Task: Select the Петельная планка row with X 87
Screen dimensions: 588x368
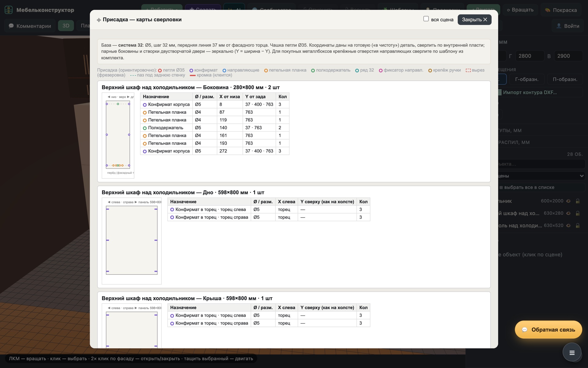Action: pyautogui.click(x=215, y=112)
